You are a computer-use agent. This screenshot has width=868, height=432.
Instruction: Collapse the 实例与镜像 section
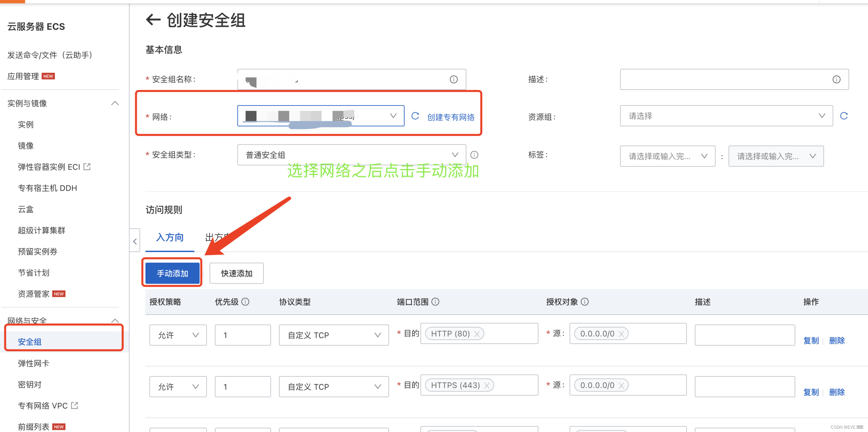[115, 103]
